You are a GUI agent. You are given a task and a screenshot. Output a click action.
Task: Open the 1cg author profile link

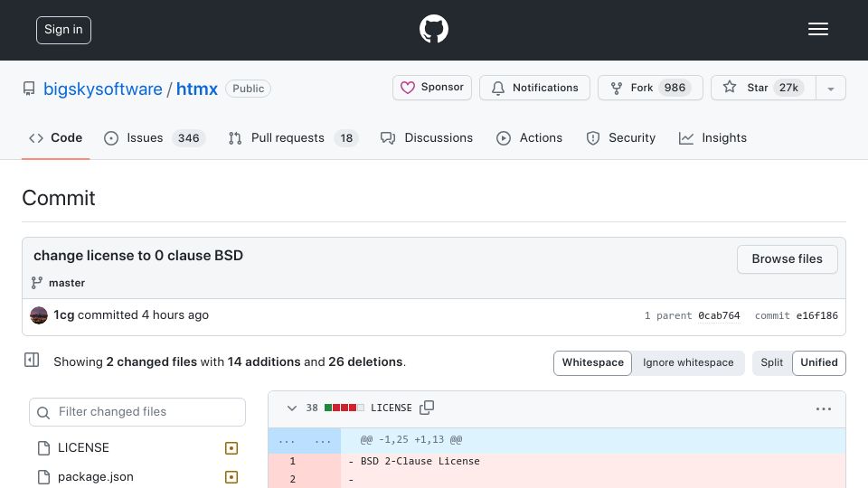tap(63, 314)
